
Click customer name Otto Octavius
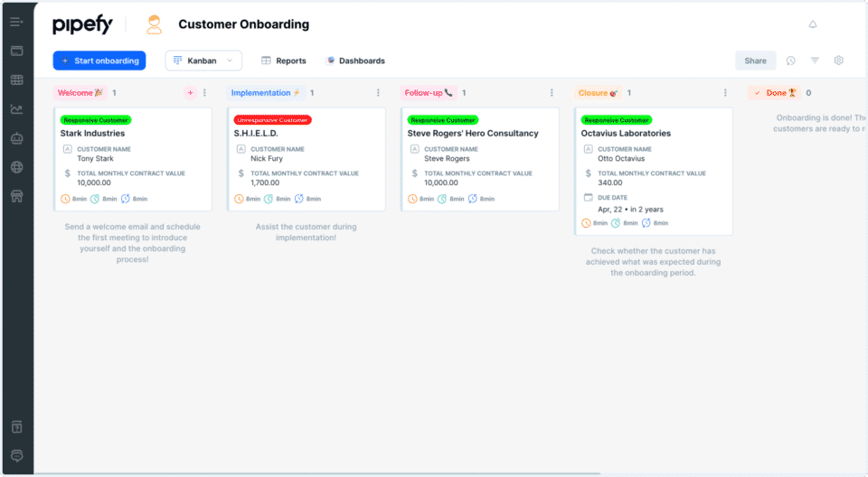[621, 159]
